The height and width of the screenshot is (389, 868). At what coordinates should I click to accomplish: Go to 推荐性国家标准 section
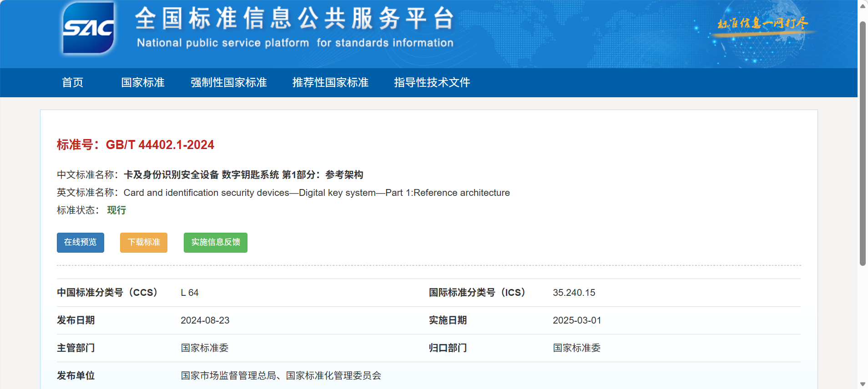(330, 82)
